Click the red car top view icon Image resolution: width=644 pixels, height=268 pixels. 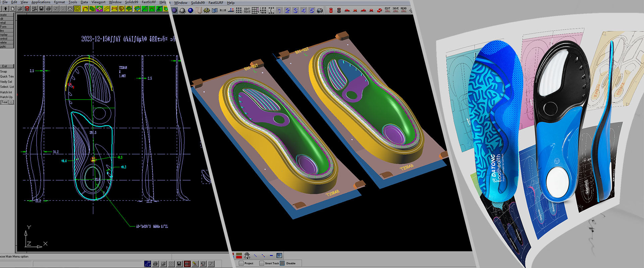tap(331, 10)
